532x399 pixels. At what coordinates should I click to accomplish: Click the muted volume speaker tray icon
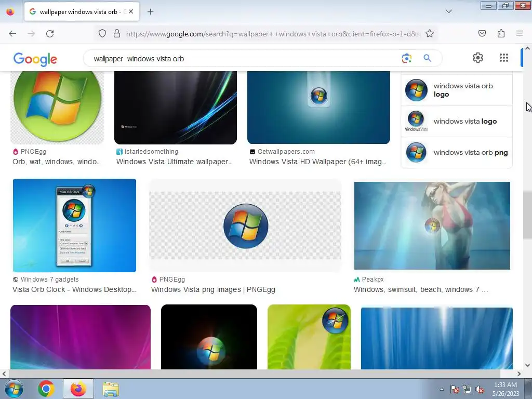[480, 389]
